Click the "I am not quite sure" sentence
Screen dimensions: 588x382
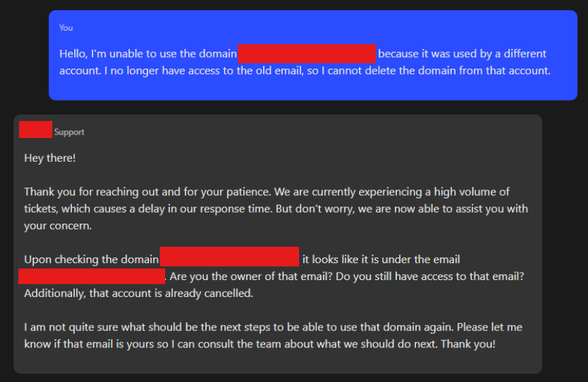[73, 327]
